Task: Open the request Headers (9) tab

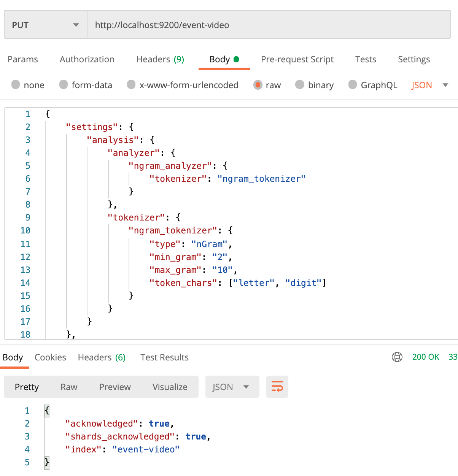Action: point(160,59)
